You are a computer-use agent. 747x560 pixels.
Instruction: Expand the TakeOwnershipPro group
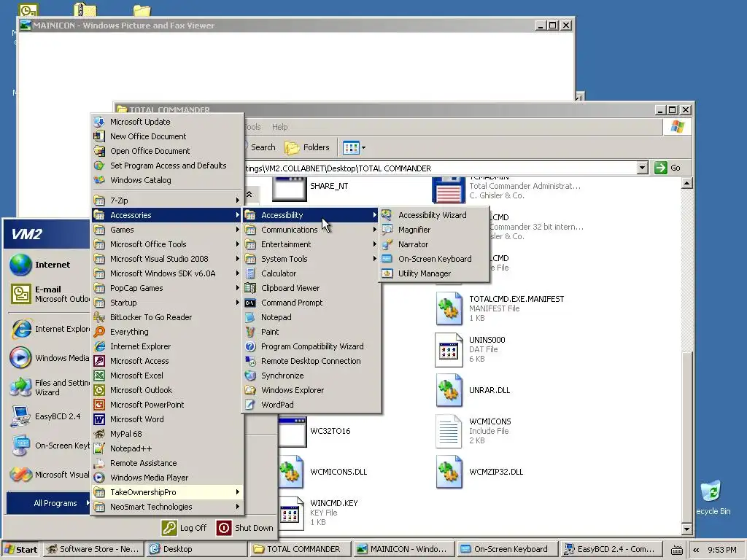pos(167,492)
